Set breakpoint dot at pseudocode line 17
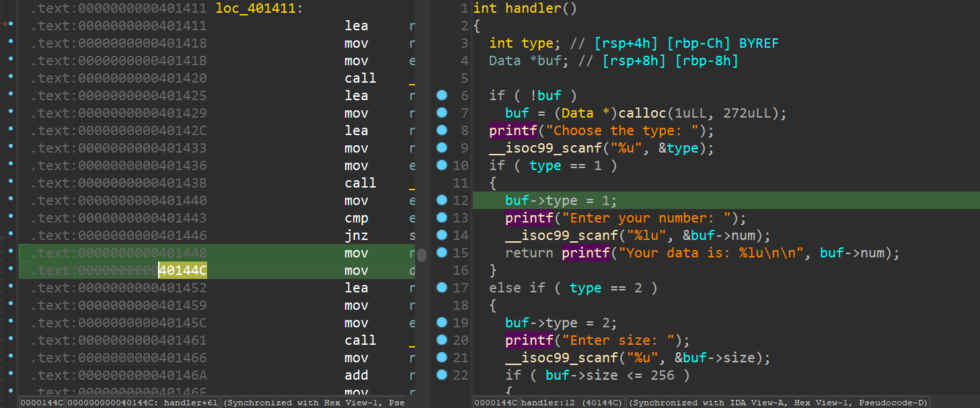 coord(442,288)
